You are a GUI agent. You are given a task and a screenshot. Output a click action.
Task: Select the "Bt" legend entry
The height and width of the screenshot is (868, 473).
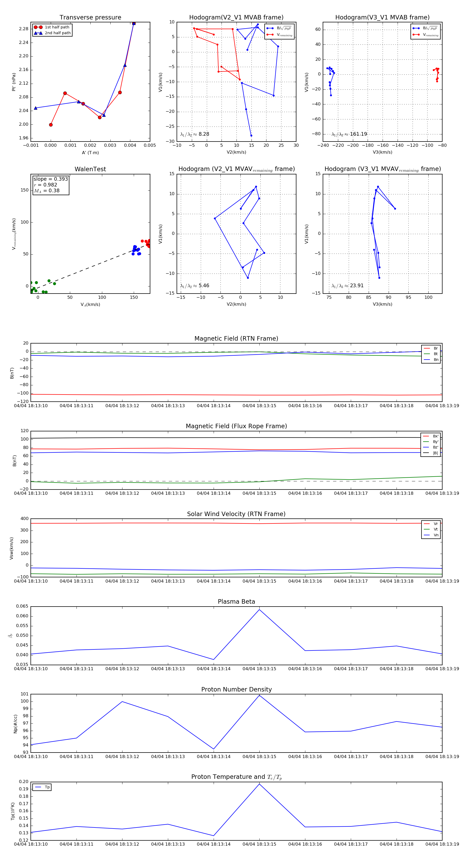(x=431, y=354)
